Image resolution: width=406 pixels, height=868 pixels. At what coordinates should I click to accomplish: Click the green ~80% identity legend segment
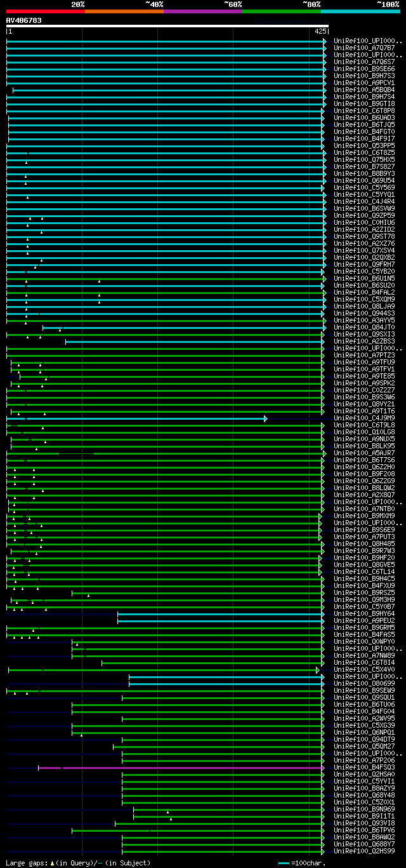(x=282, y=11)
